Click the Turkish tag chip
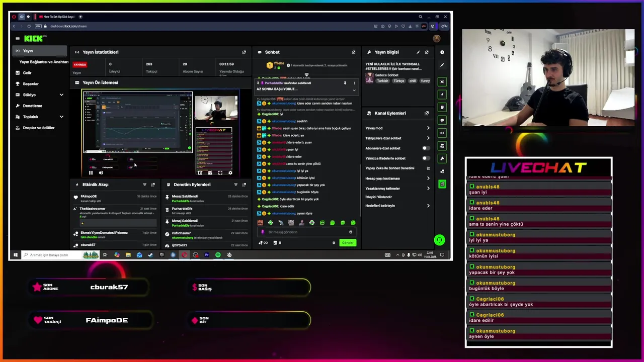 [x=382, y=81]
